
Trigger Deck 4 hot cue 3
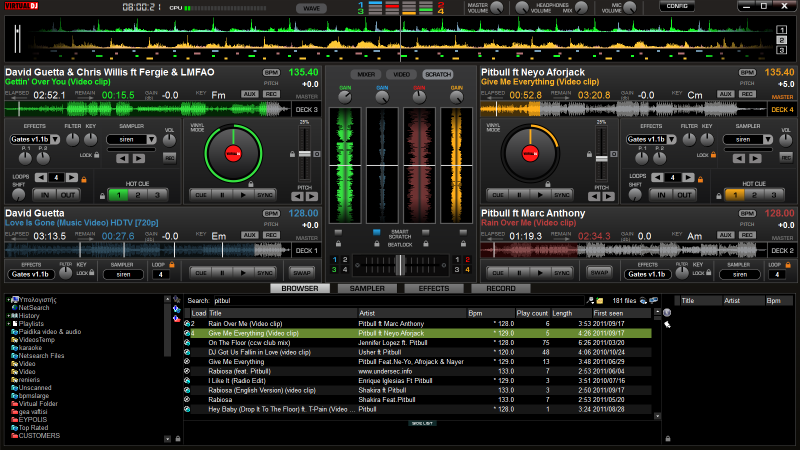(773, 195)
